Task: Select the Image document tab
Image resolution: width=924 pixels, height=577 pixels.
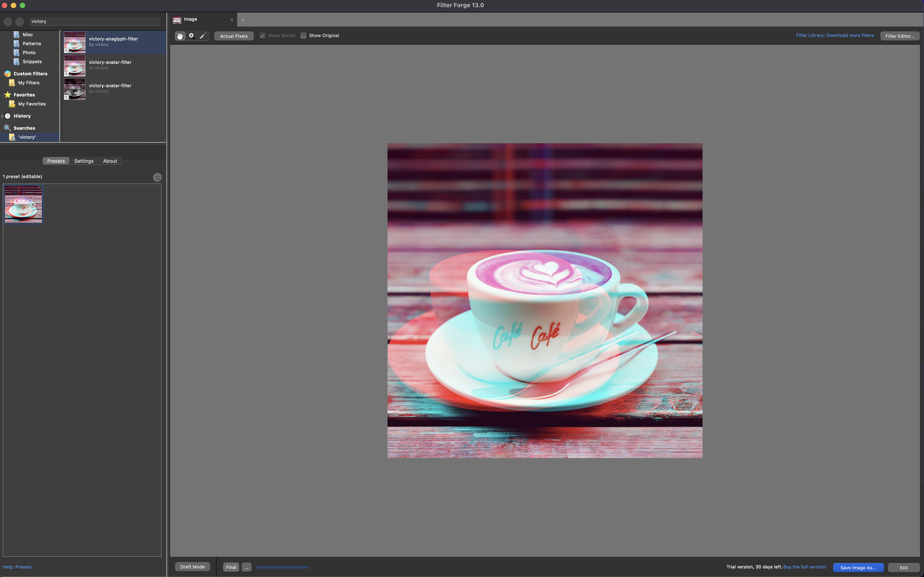Action: [204, 20]
